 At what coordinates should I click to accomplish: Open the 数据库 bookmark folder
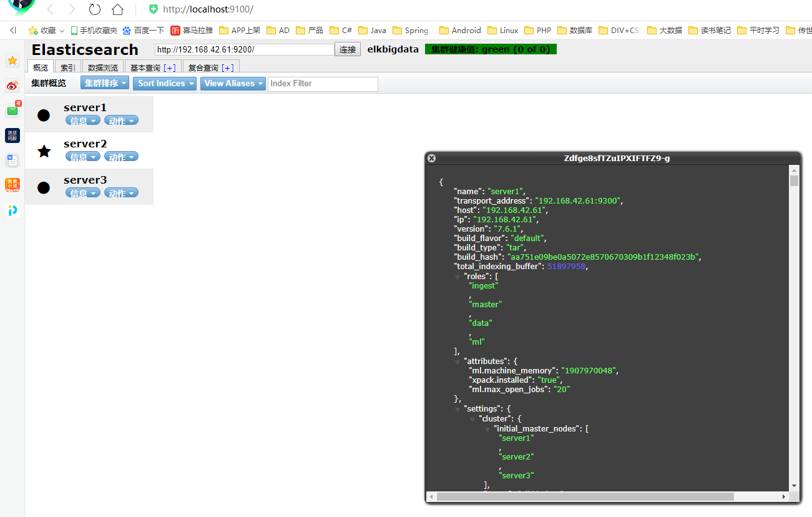pyautogui.click(x=575, y=30)
